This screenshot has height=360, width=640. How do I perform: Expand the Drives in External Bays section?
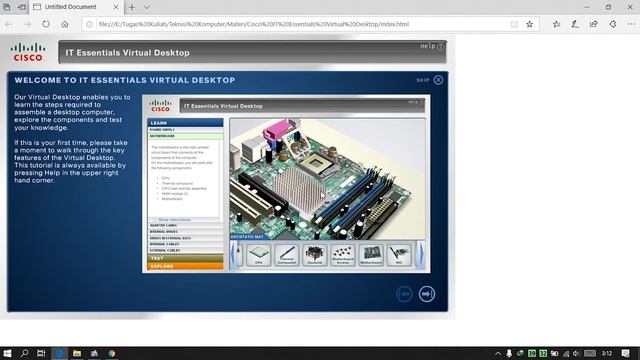185,238
